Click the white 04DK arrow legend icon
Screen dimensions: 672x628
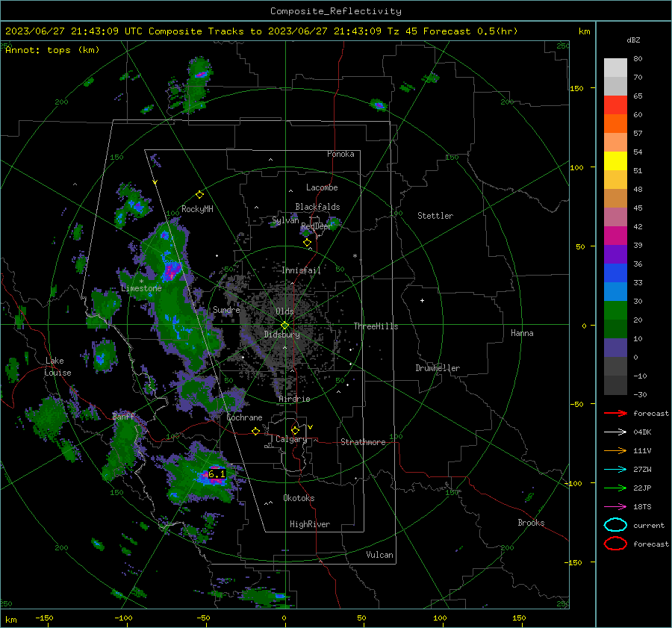coord(615,432)
